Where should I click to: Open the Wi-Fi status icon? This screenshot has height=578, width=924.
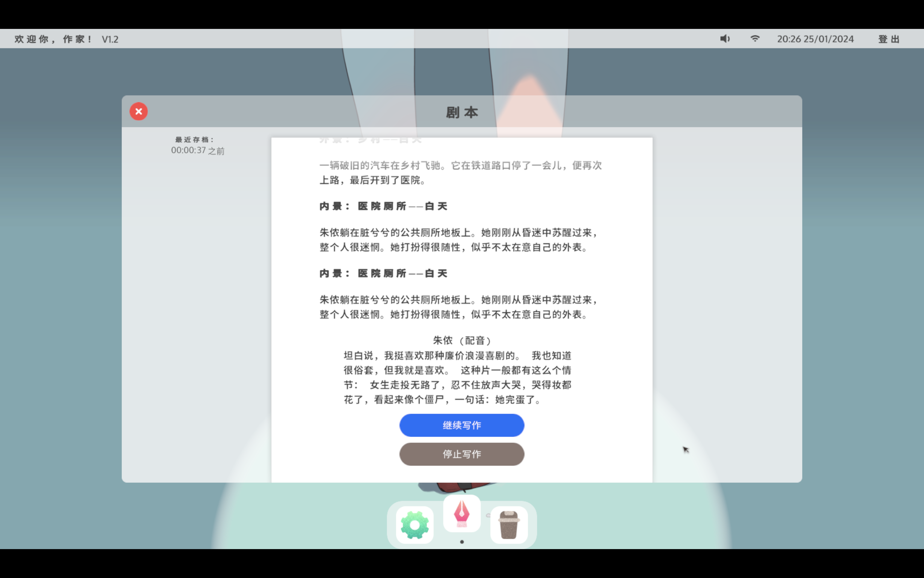tap(755, 39)
